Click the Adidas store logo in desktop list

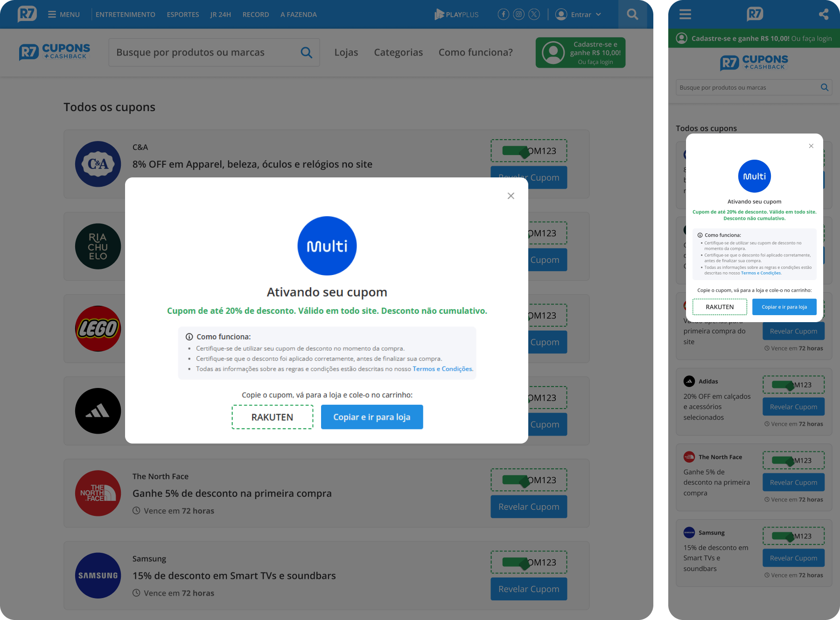point(98,411)
